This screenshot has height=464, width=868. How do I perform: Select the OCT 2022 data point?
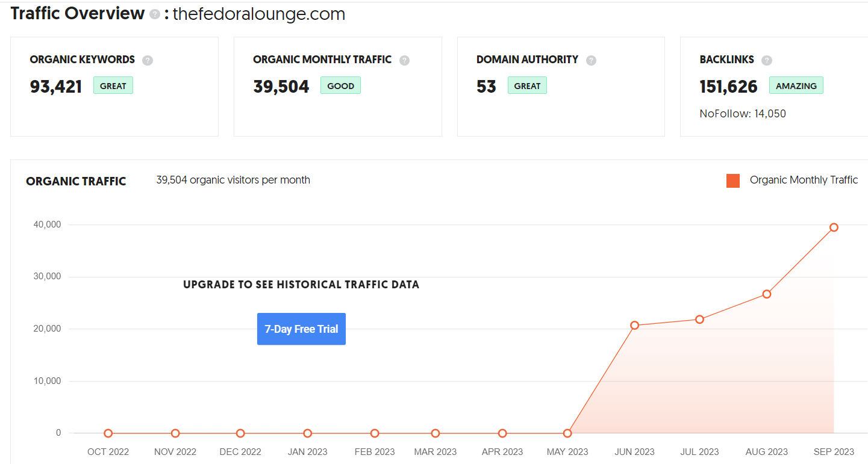pos(108,433)
